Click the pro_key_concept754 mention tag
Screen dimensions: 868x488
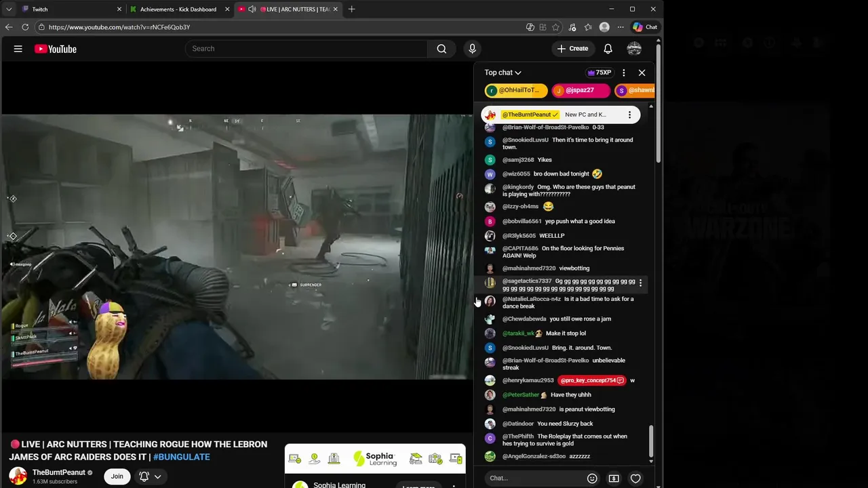click(593, 380)
